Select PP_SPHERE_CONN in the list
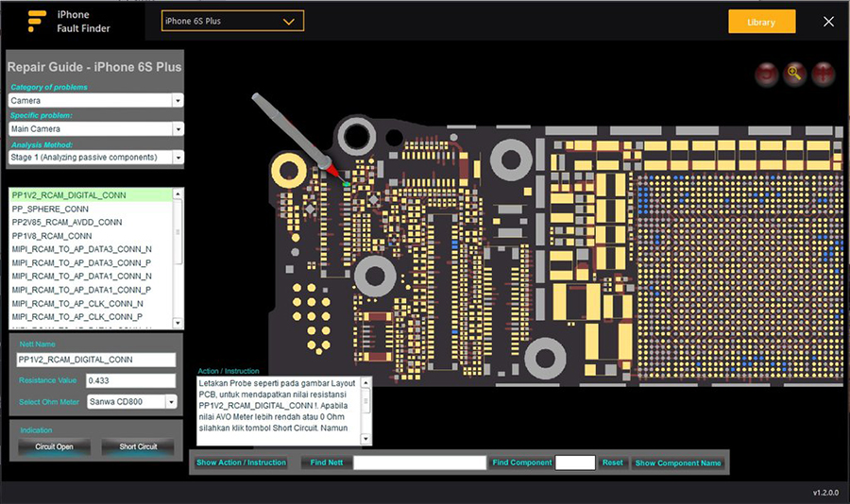Viewport: 850px width, 504px height. point(91,209)
